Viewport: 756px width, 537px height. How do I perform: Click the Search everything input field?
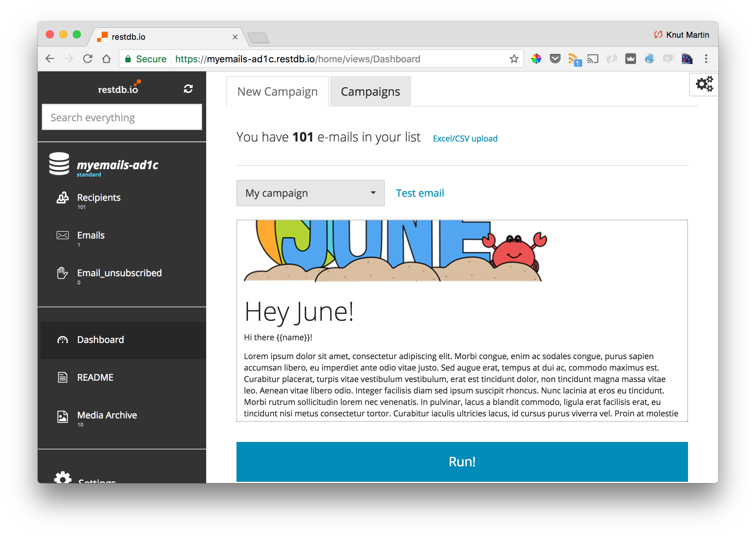point(122,117)
